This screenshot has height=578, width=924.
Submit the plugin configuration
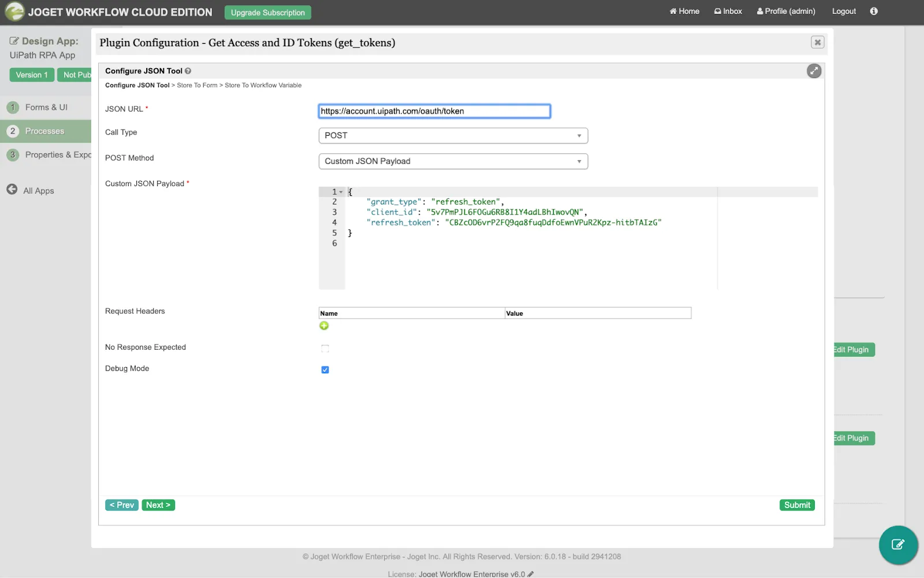pos(797,505)
